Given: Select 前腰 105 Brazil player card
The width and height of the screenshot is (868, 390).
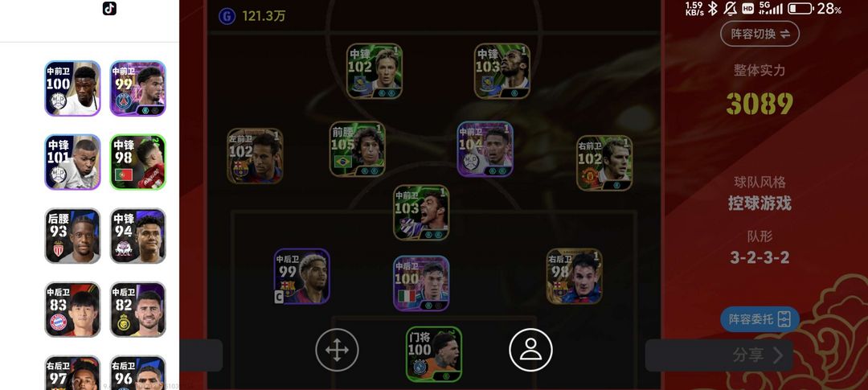Looking at the screenshot, I should coord(358,149).
